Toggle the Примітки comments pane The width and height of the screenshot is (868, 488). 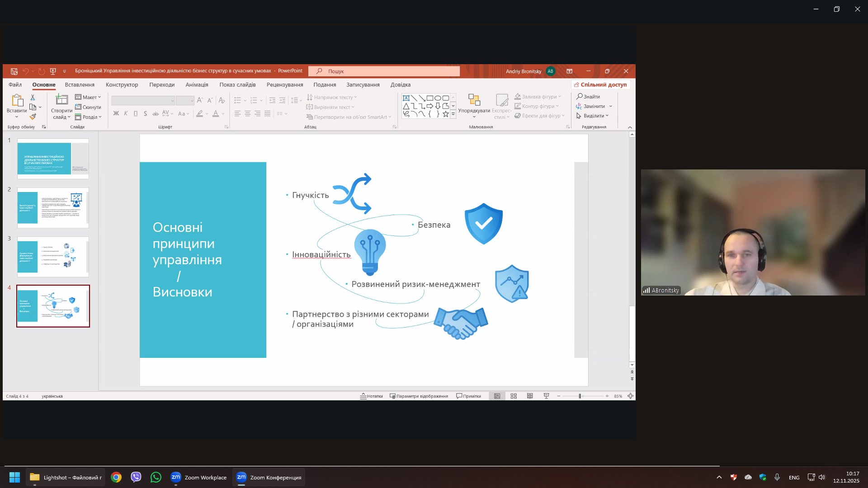tap(468, 396)
